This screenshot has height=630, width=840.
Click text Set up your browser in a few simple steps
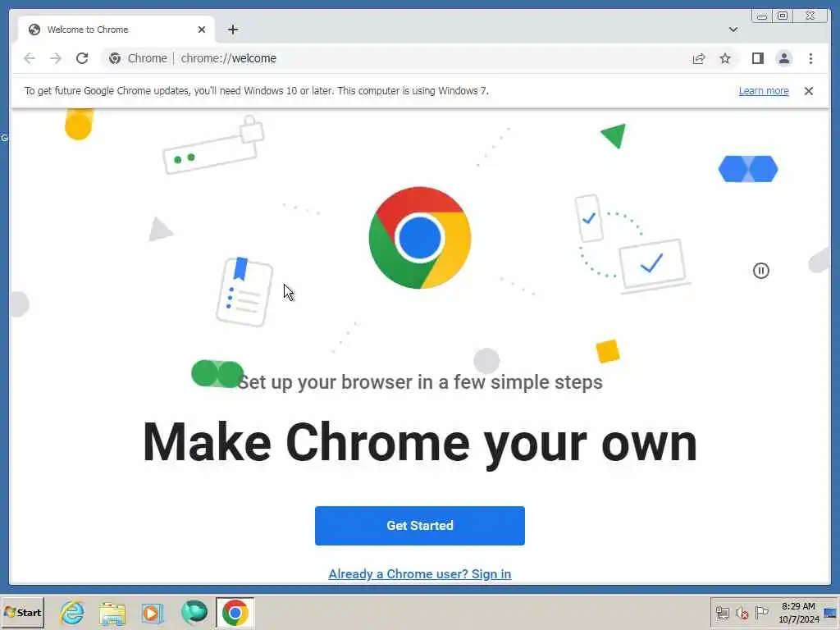(x=419, y=382)
